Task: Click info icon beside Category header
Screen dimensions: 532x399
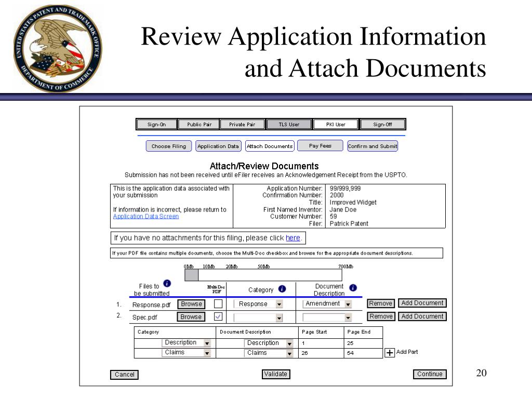Action: 282,289
